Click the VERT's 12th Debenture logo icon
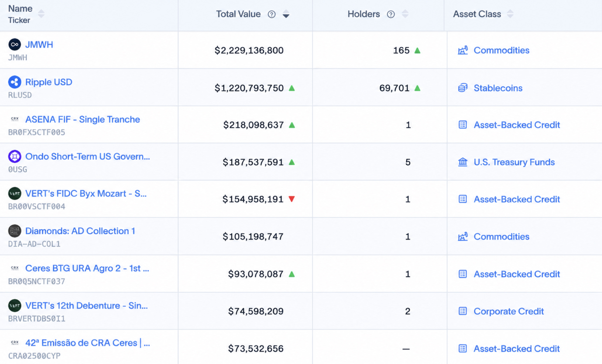602x364 pixels. 15,305
